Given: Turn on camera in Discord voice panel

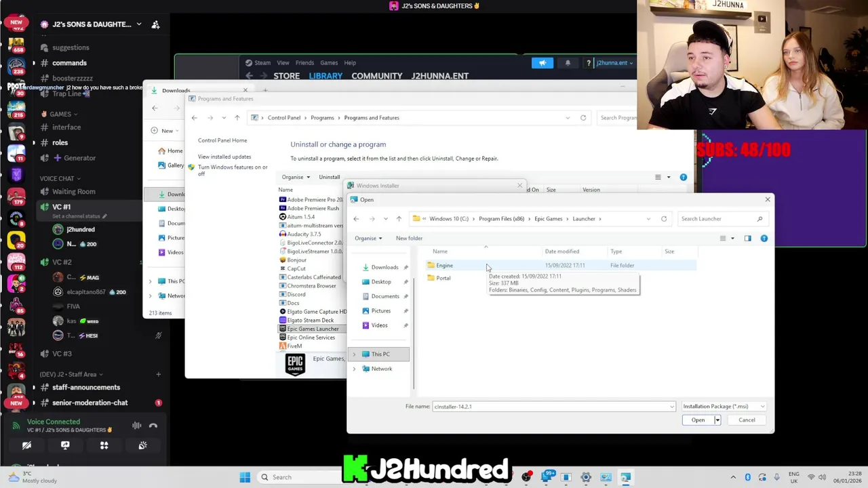Looking at the screenshot, I should pos(26,445).
